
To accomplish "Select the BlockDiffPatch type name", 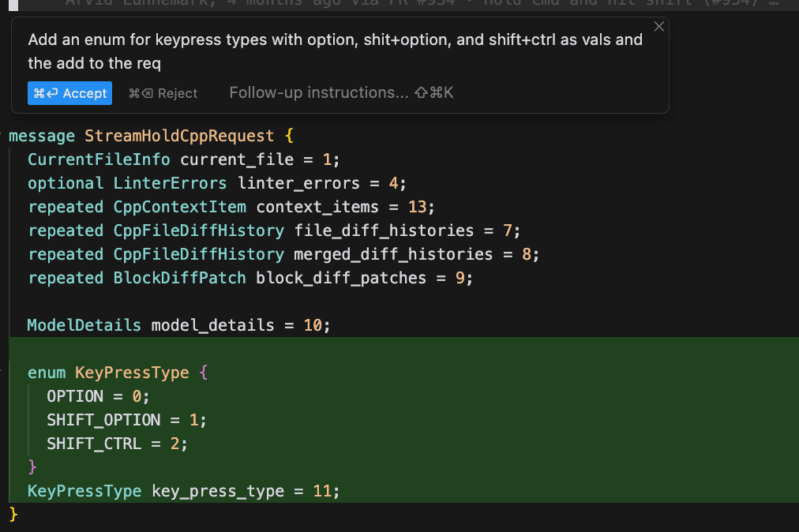I will click(x=179, y=278).
